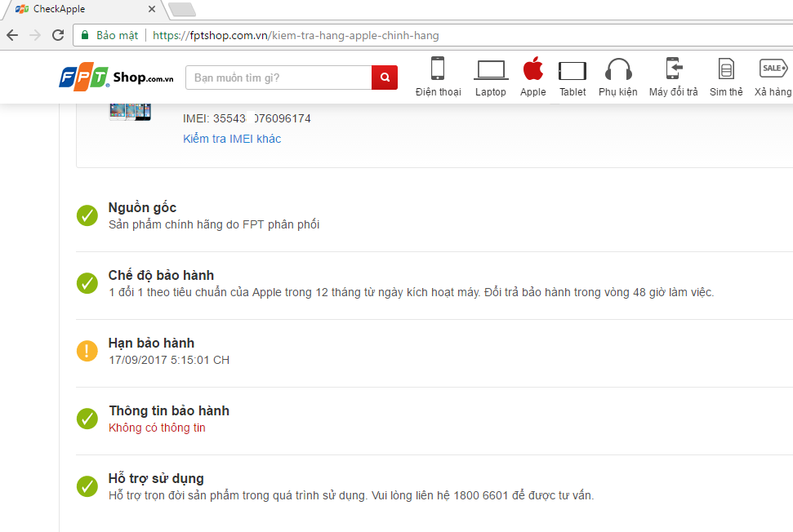793x532 pixels.
Task: Click the Bảo mật secure label
Action: pos(118,35)
